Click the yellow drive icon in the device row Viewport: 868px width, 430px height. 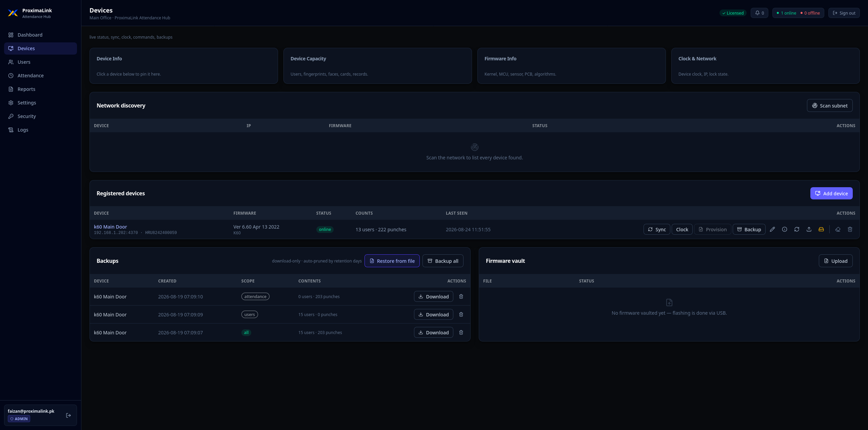click(x=821, y=230)
